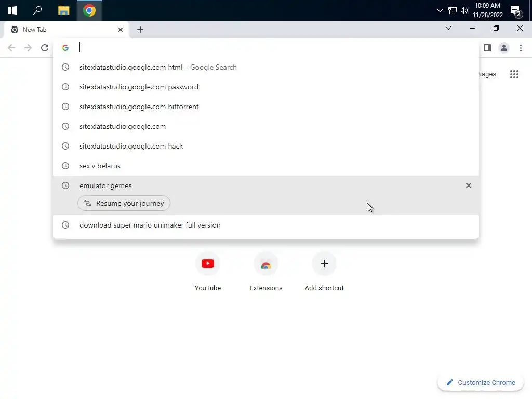This screenshot has height=399, width=532.
Task: Choose the plain 'site:datastudio.google.com' suggestion
Action: pos(266,126)
